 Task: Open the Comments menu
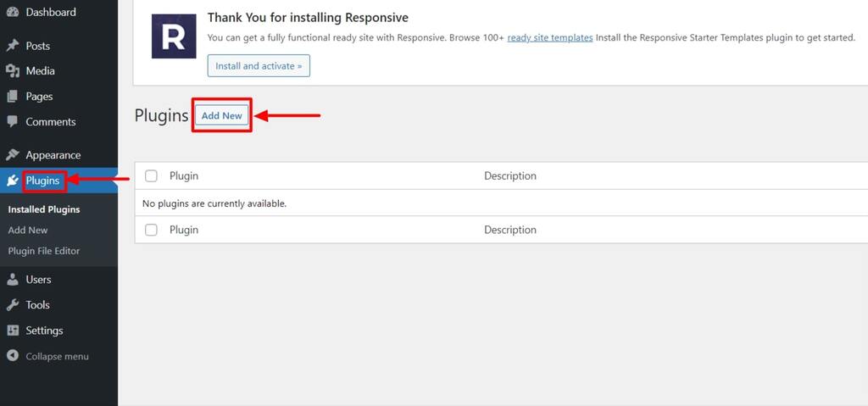point(51,122)
